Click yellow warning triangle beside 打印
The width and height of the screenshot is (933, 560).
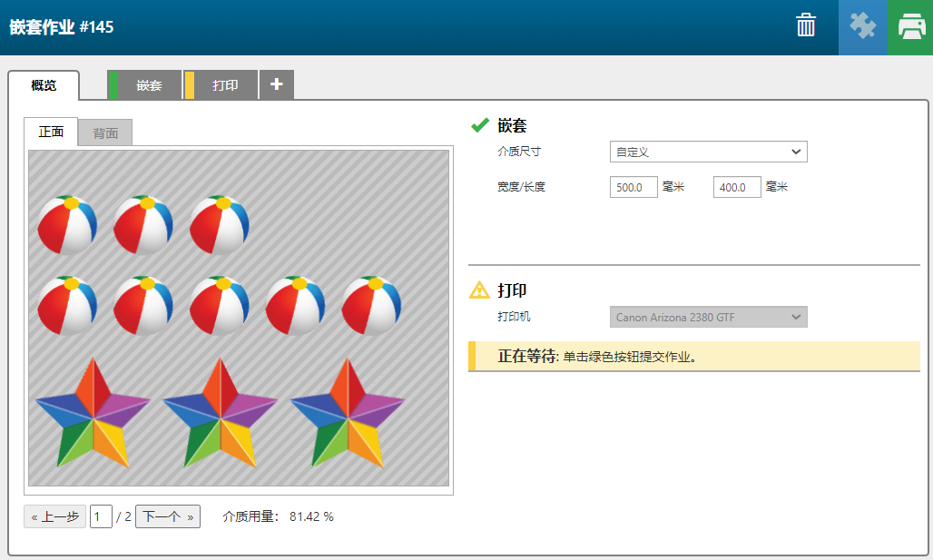(x=479, y=290)
